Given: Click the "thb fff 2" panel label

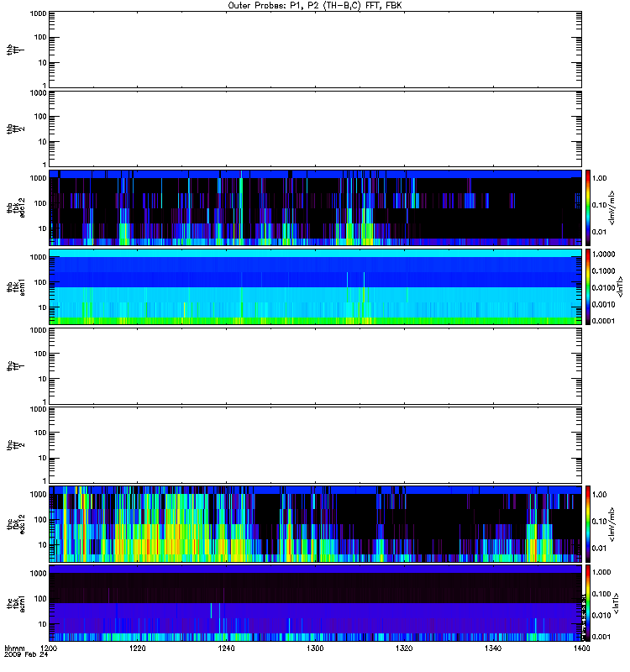Looking at the screenshot, I should pyautogui.click(x=16, y=129).
